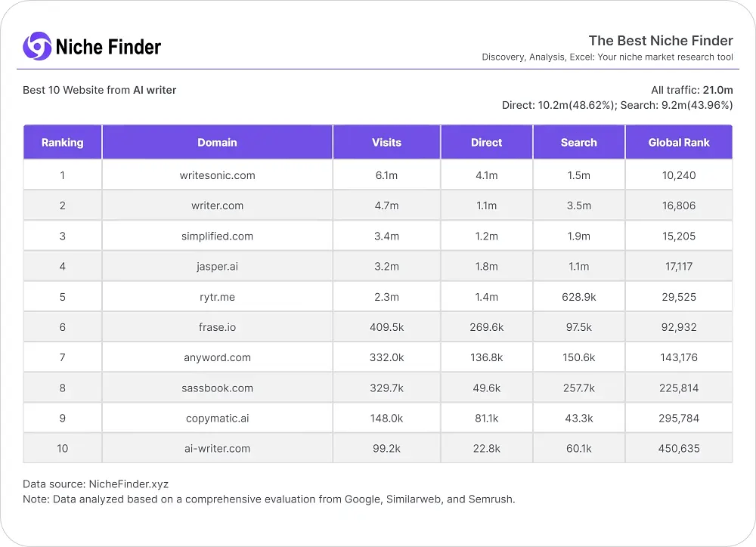756x547 pixels.
Task: Click copymatic.ai domain entry
Action: [217, 418]
